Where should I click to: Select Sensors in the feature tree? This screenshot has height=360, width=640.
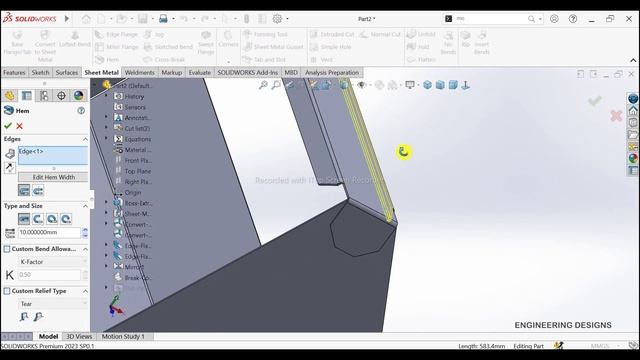[135, 107]
